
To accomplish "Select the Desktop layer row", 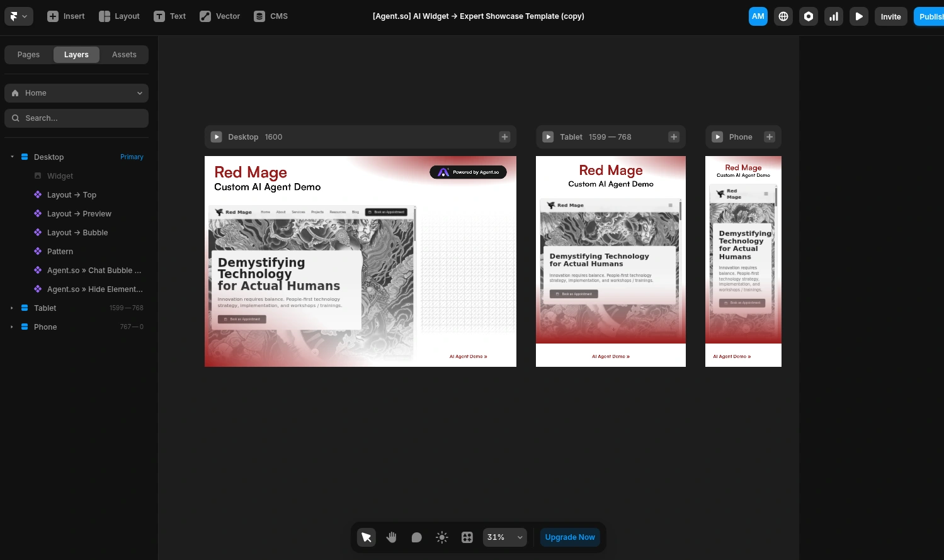I will 76,157.
